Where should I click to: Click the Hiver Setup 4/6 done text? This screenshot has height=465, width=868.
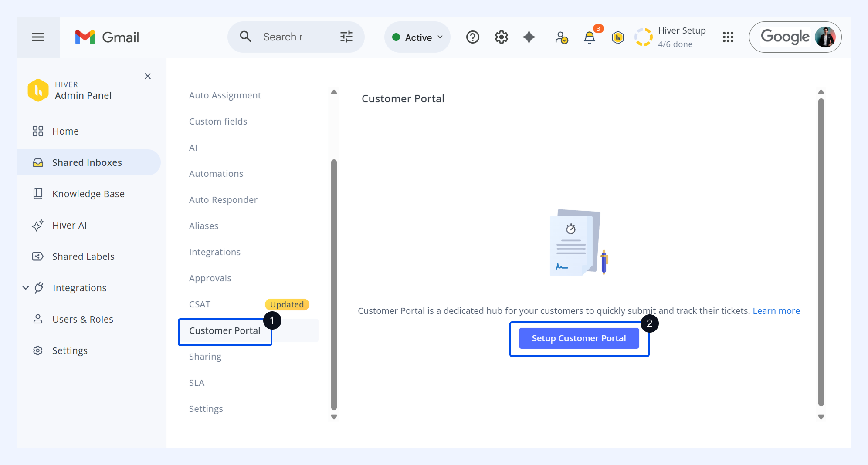[682, 37]
